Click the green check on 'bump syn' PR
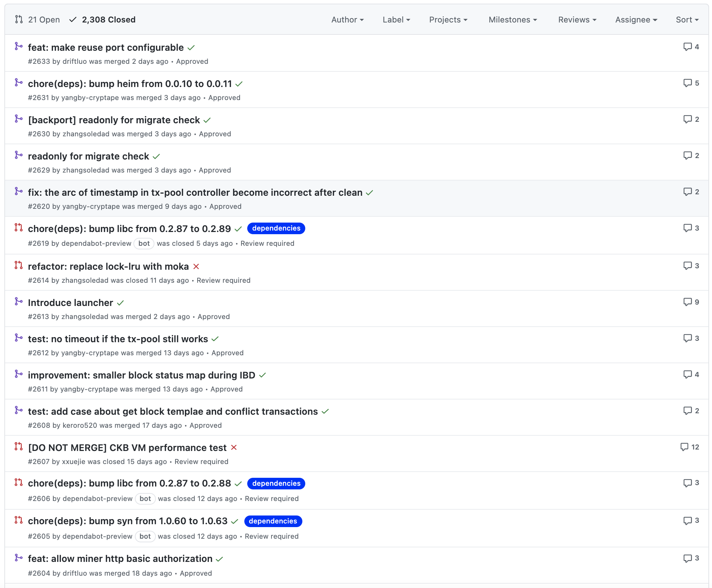This screenshot has width=712, height=588. click(x=235, y=521)
